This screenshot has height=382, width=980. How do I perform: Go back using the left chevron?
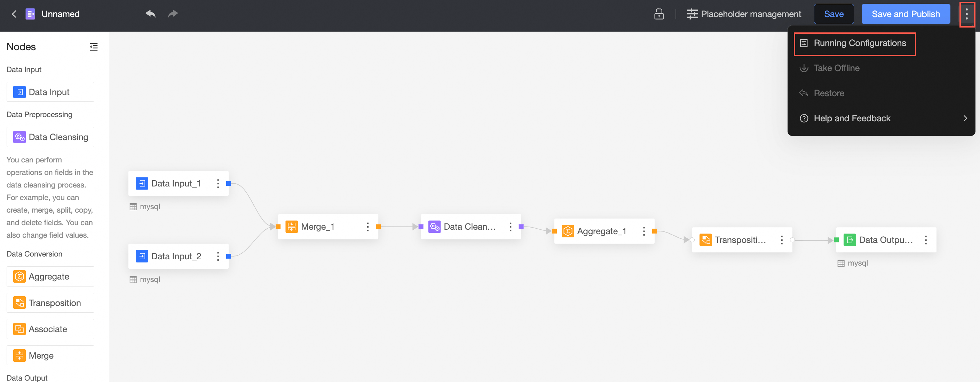pos(14,14)
